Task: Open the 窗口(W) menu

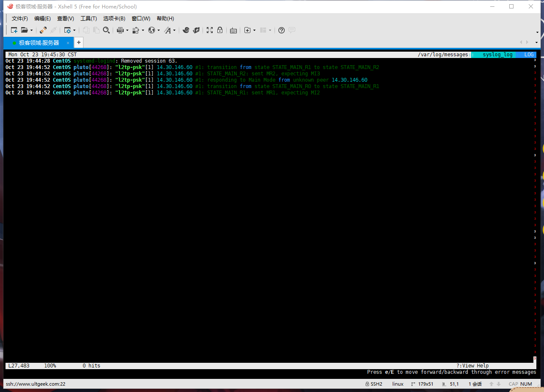Action: point(141,19)
